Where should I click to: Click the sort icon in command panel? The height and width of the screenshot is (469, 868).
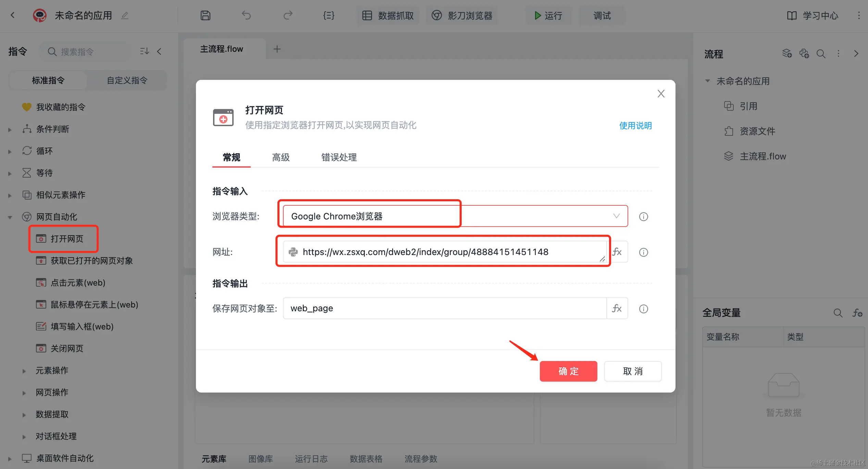(145, 51)
